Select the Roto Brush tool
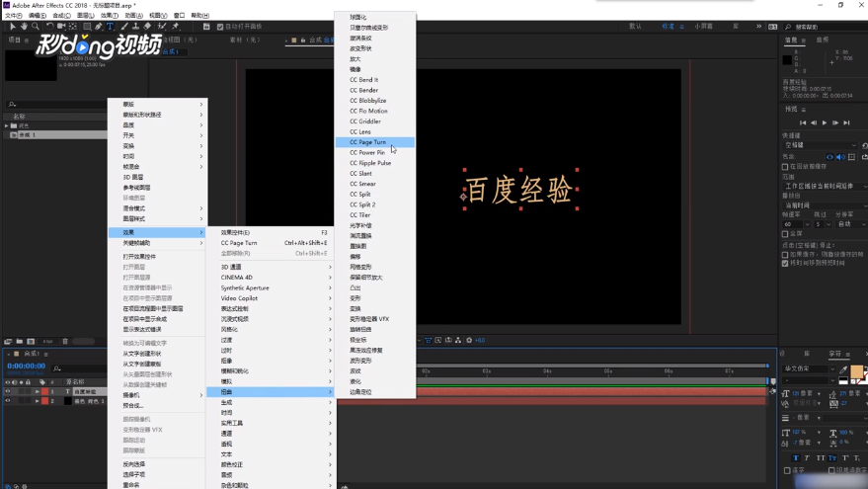 162,27
